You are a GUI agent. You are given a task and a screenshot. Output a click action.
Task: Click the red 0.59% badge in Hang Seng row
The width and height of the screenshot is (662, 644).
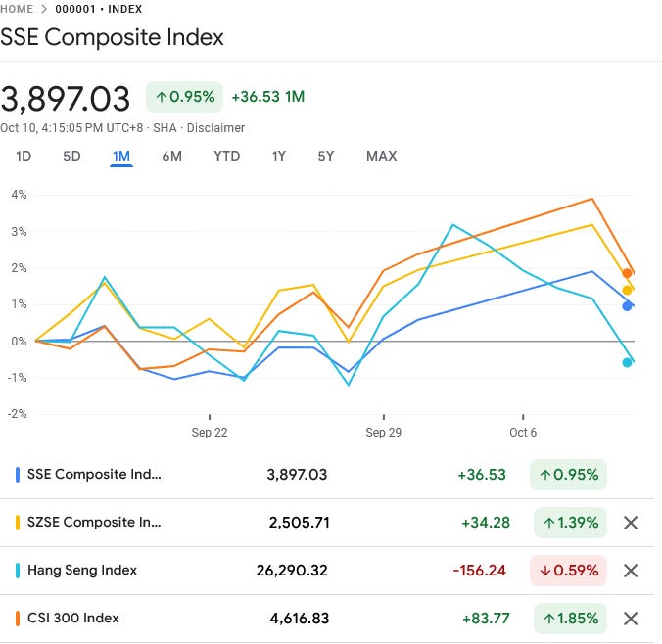pos(568,571)
